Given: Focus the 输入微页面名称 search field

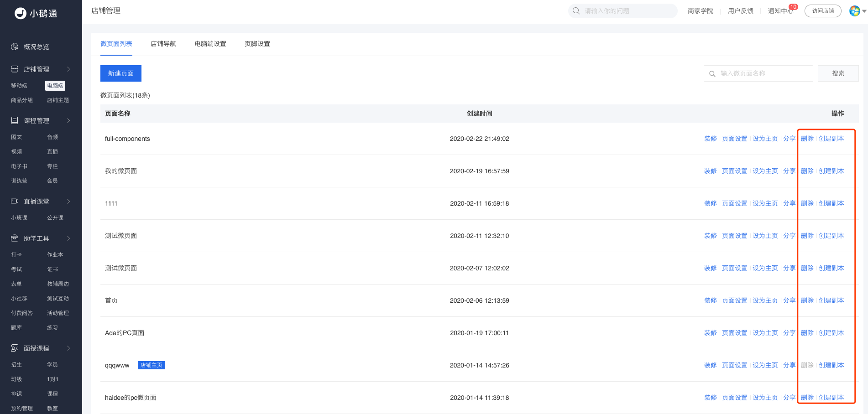Looking at the screenshot, I should click(x=758, y=73).
